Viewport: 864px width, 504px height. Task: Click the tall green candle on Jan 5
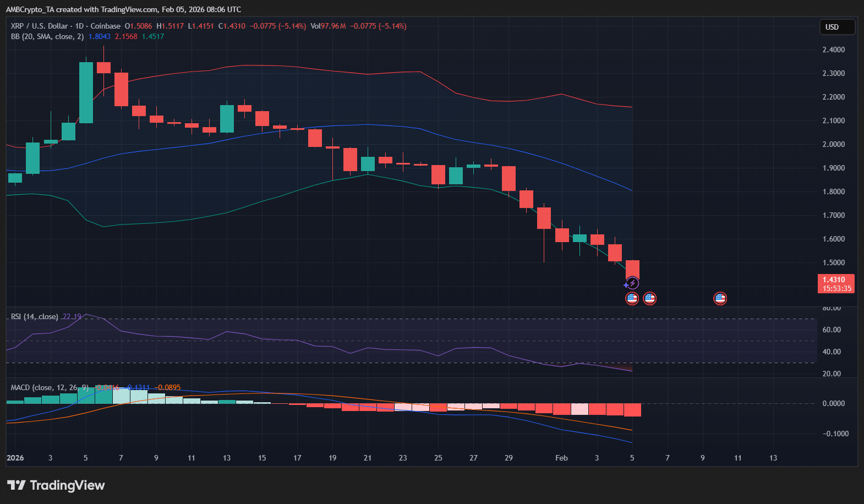pos(86,92)
